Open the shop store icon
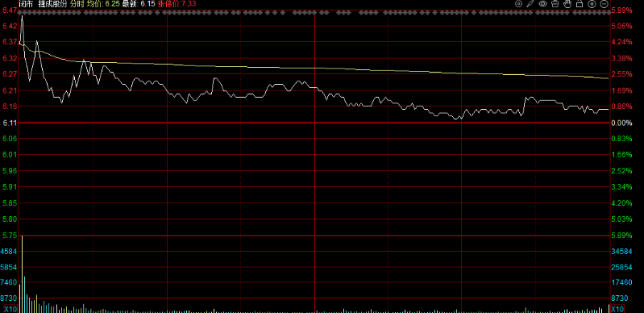 (x=555, y=4)
